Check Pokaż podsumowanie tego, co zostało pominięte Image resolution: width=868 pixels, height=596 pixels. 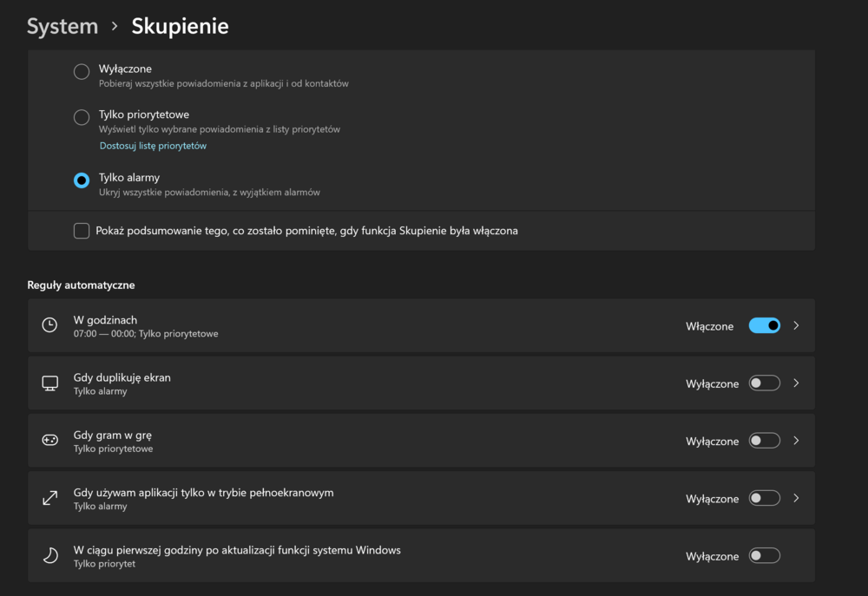tap(82, 231)
